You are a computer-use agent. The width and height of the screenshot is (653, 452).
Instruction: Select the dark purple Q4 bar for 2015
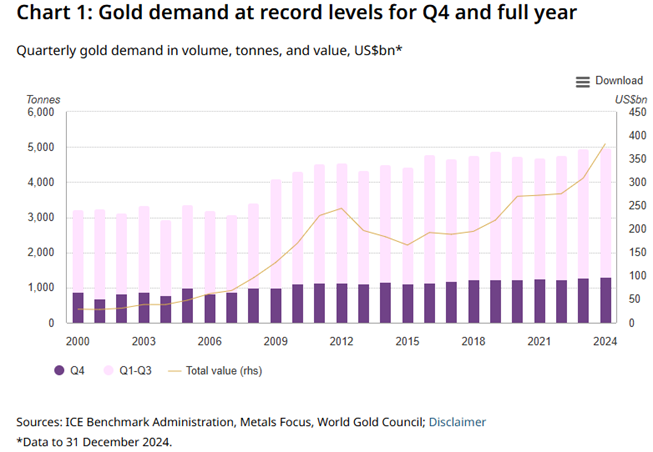[x=407, y=304]
